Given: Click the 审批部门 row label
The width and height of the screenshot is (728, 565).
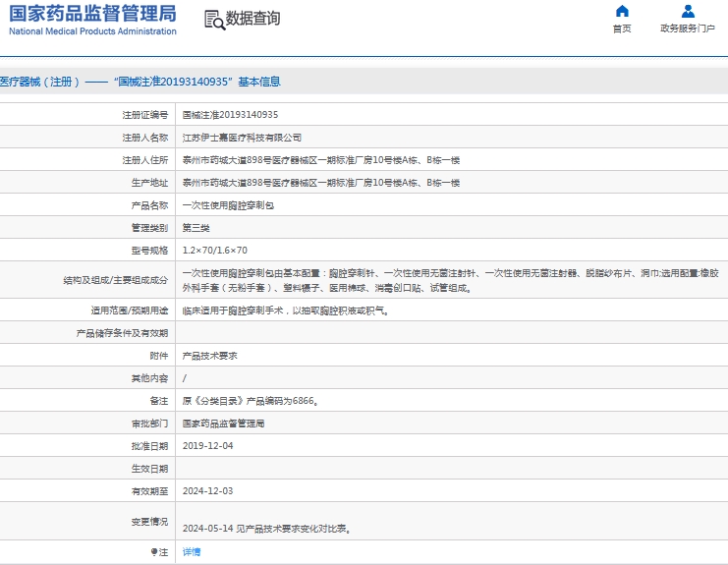Looking at the screenshot, I should pyautogui.click(x=149, y=424).
